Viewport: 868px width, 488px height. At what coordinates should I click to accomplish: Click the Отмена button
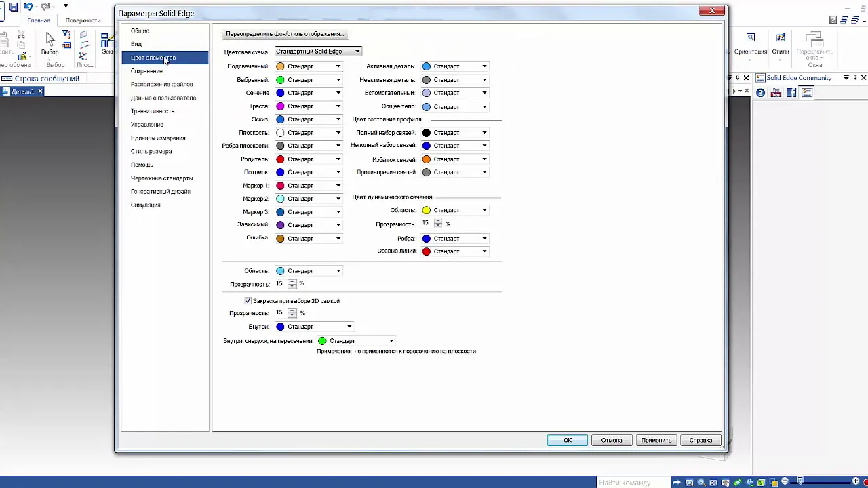pos(612,441)
